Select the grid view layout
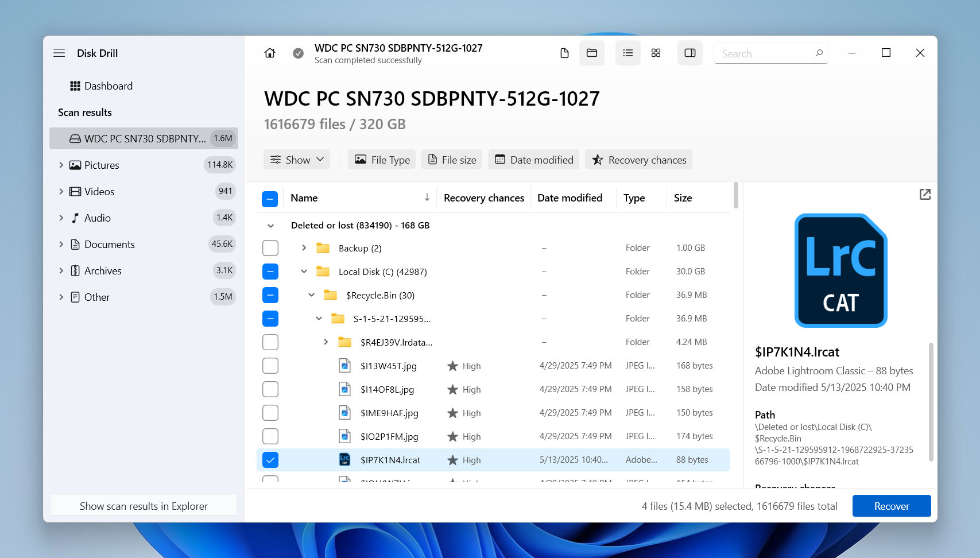The image size is (980, 558). tap(656, 53)
